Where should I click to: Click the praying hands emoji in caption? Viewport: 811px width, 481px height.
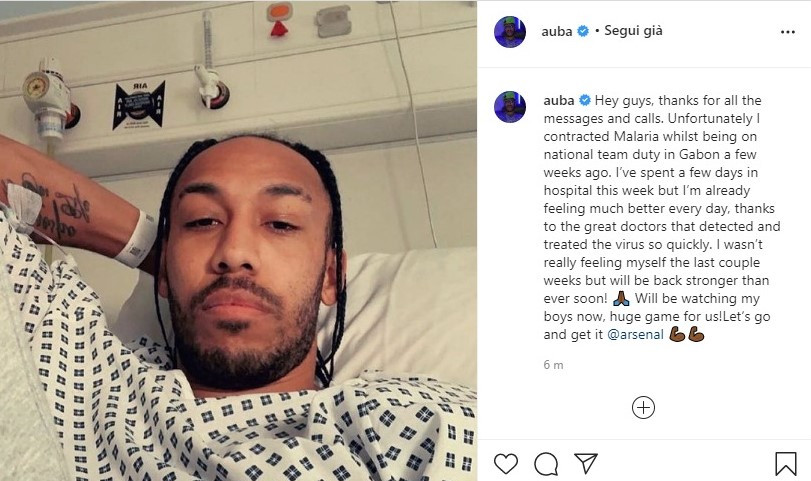point(621,298)
